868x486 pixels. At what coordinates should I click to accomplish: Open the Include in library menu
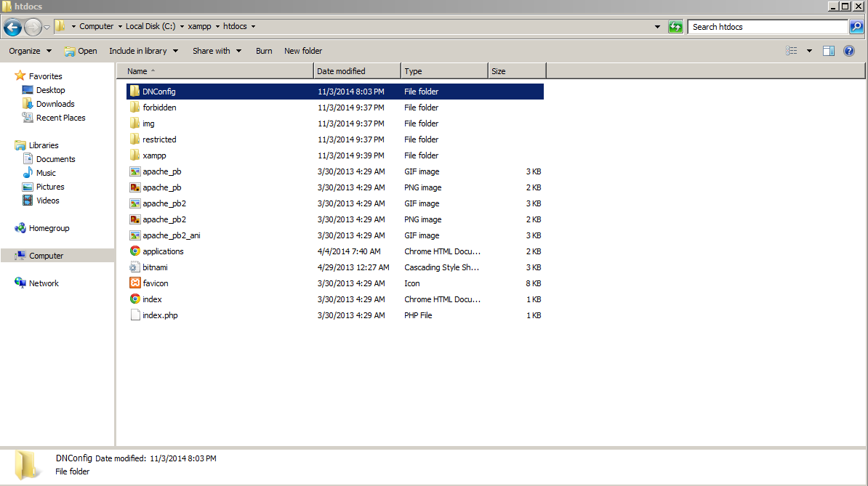pyautogui.click(x=143, y=51)
